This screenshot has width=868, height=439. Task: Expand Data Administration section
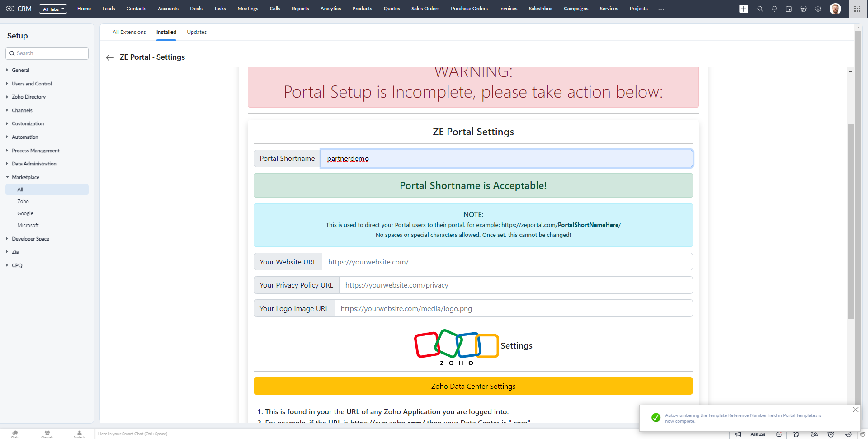pos(34,164)
